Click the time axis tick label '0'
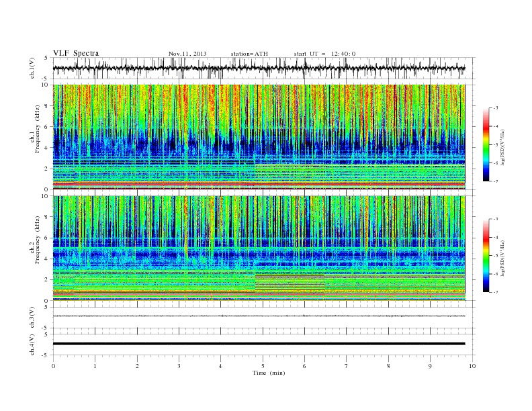The height and width of the screenshot is (411, 532). click(53, 366)
